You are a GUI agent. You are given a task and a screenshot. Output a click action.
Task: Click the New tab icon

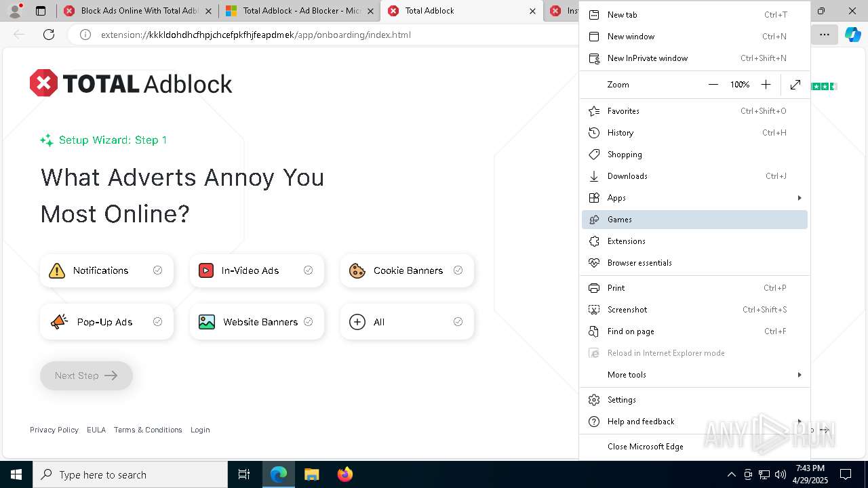click(x=594, y=15)
